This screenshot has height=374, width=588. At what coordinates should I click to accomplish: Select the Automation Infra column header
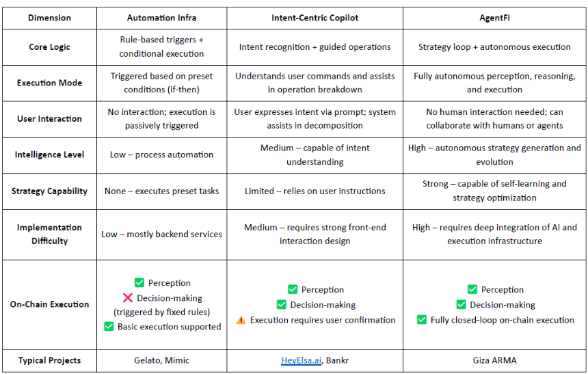[x=161, y=18]
